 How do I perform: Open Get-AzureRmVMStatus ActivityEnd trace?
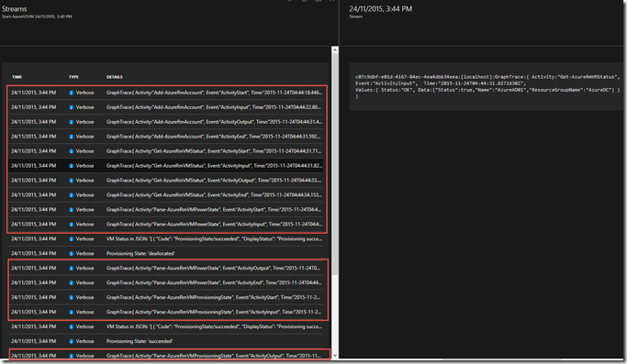pyautogui.click(x=165, y=195)
